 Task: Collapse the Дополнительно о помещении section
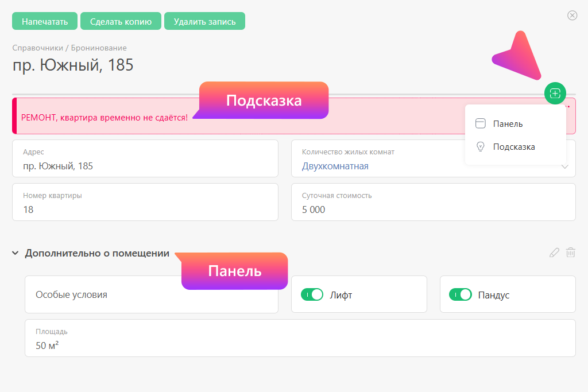pyautogui.click(x=16, y=253)
